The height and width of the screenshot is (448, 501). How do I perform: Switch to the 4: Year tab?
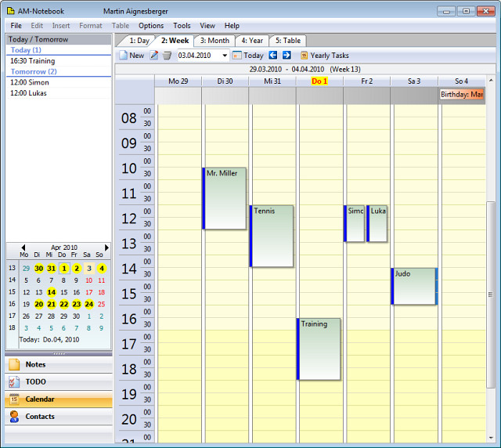pyautogui.click(x=252, y=41)
